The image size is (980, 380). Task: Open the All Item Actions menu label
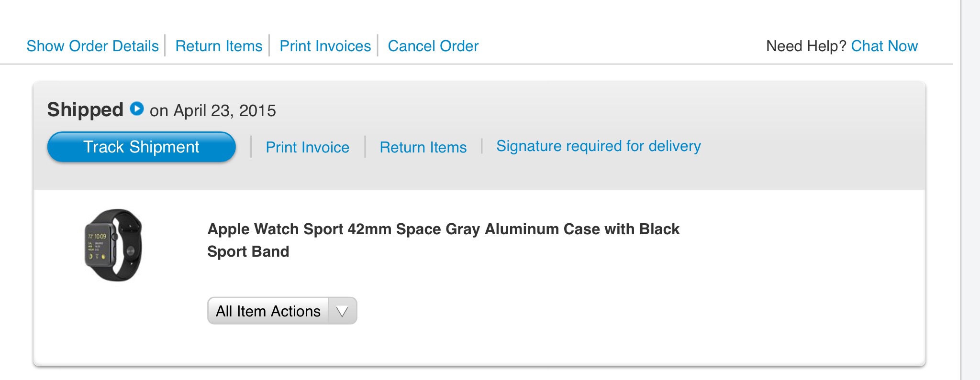tap(268, 311)
